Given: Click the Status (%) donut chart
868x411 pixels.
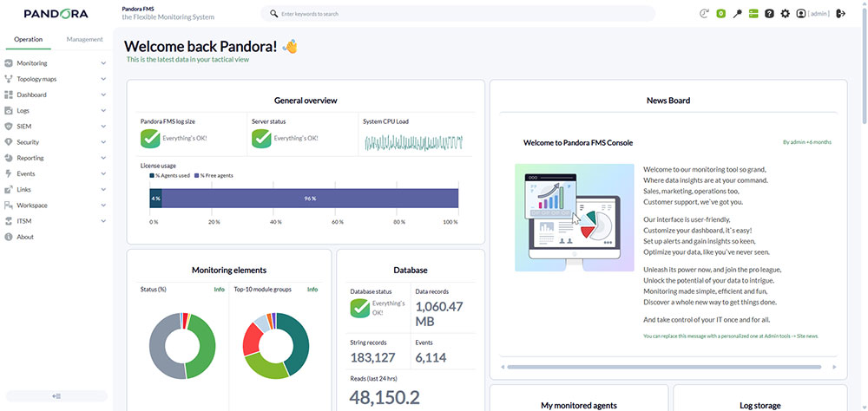Looking at the screenshot, I should [182, 346].
